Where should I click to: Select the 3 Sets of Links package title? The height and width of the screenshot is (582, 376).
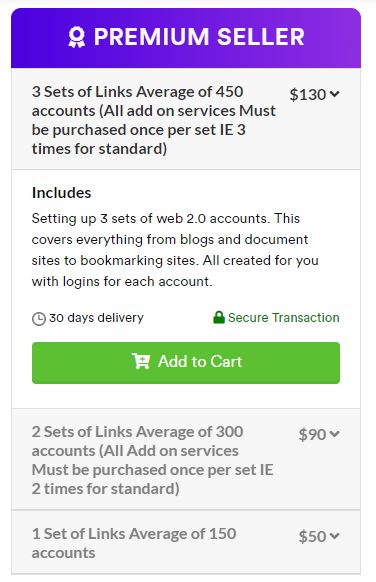154,120
